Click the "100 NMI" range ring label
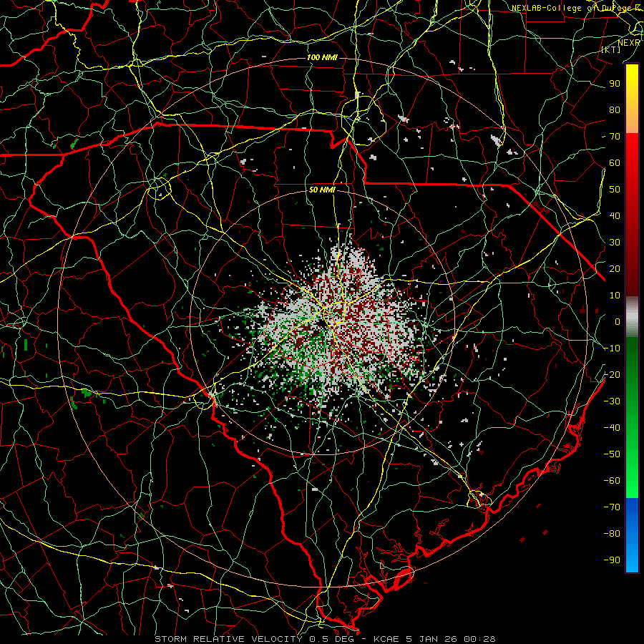This screenshot has width=644, height=644. pos(323,57)
